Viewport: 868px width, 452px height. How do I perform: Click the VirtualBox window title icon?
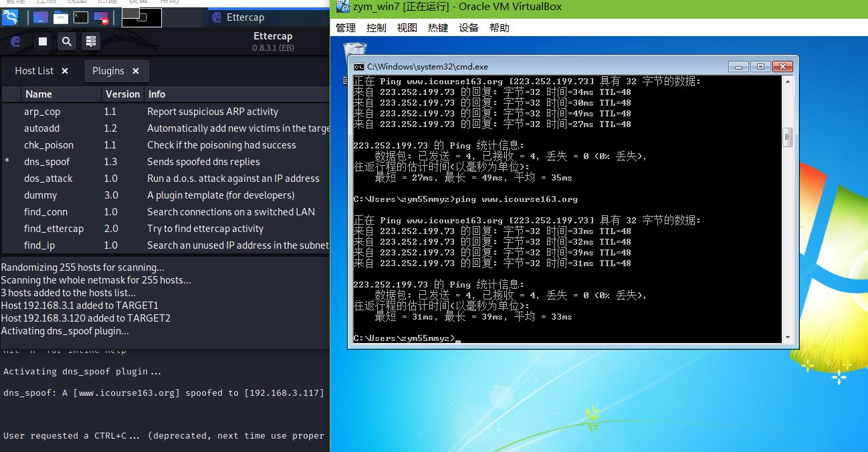click(342, 7)
